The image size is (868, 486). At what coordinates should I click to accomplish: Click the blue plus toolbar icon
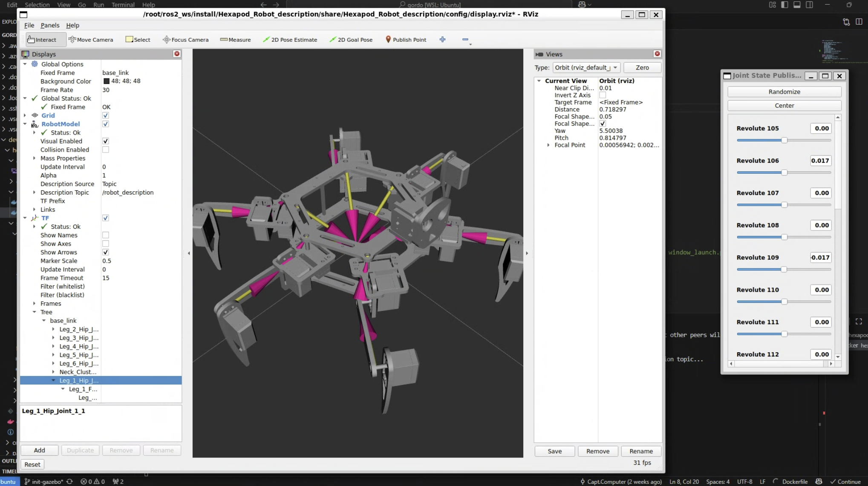point(442,40)
